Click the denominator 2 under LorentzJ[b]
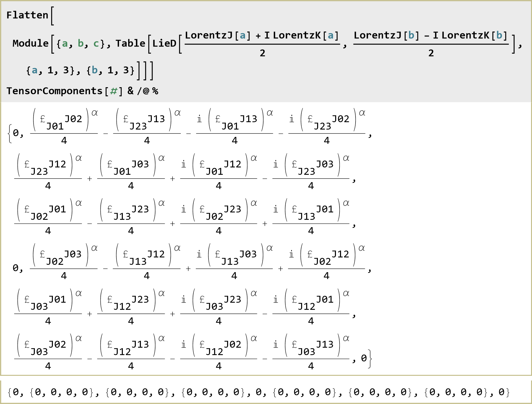 tap(431, 53)
